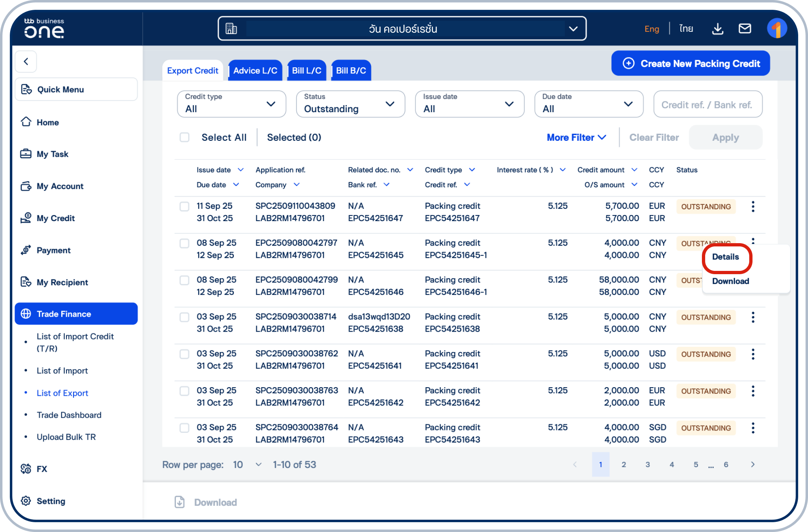
Task: Expand the More Filter options
Action: pos(576,137)
